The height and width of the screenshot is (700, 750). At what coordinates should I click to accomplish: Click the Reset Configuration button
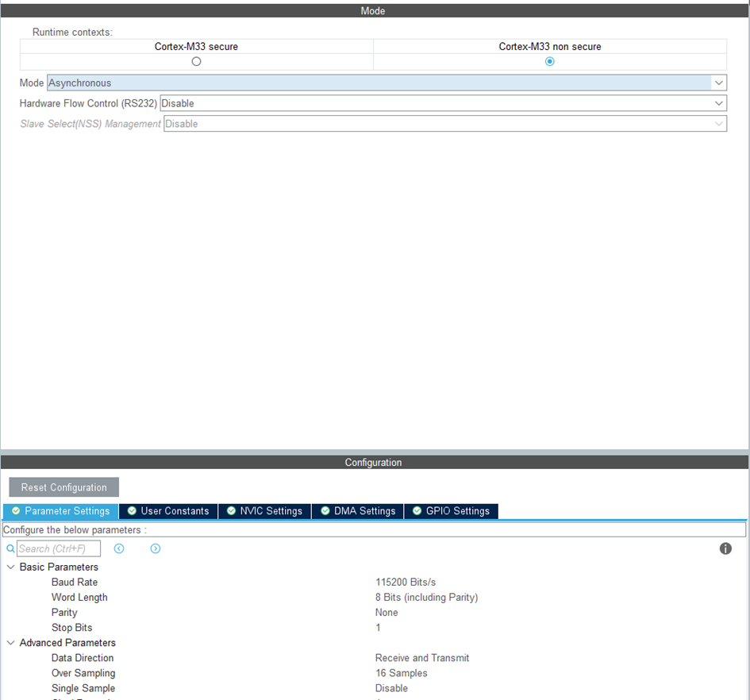click(63, 487)
